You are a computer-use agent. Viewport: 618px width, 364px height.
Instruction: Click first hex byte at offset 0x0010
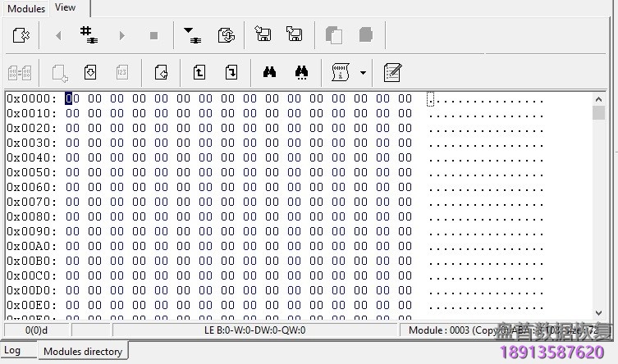[x=71, y=113]
